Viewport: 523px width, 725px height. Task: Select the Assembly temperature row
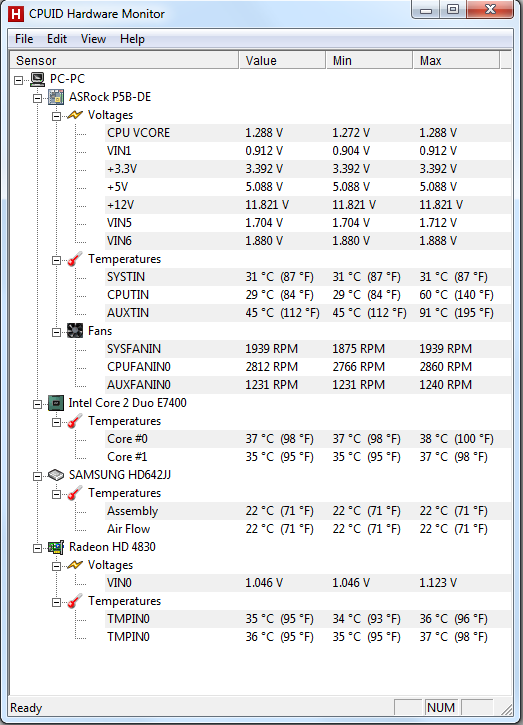[308, 511]
